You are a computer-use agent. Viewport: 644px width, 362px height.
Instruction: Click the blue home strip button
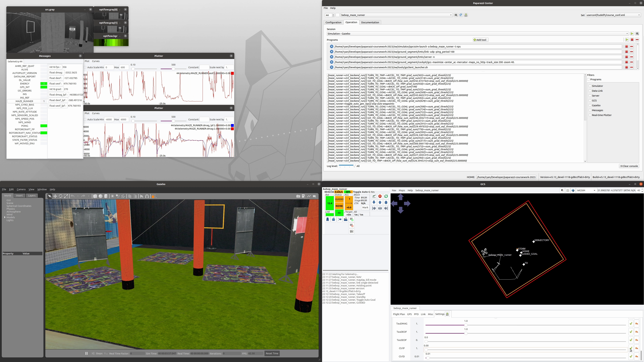[334, 219]
